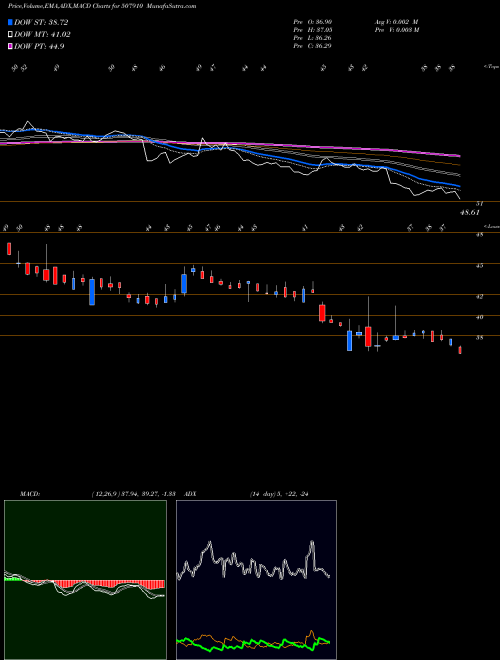500x660 pixels.
Task: Click the 'Pre H: 37.05' high value
Action: tap(313, 30)
